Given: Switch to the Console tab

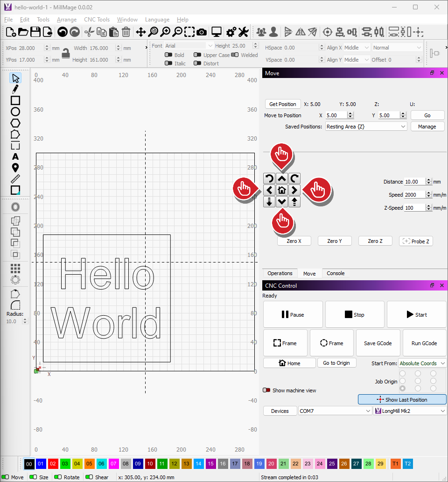Looking at the screenshot, I should (x=335, y=274).
